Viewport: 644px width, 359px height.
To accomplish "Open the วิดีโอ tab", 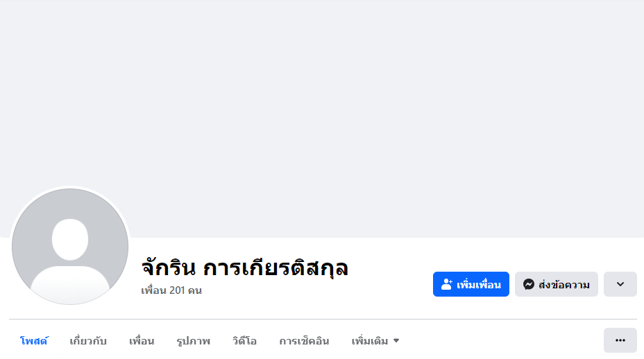I will coord(244,341).
